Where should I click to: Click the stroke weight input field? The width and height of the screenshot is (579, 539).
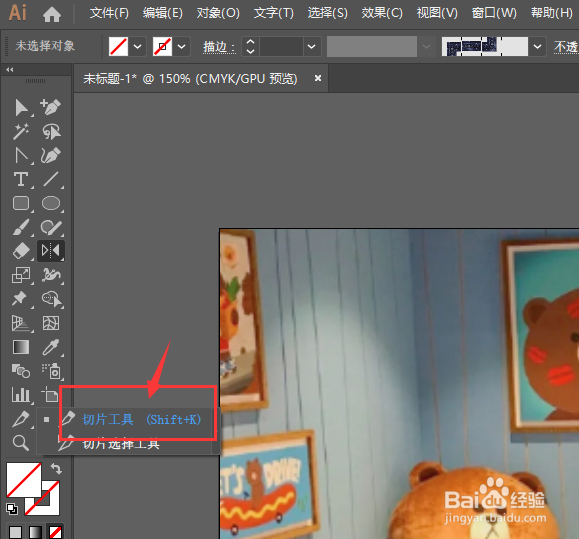tap(281, 47)
